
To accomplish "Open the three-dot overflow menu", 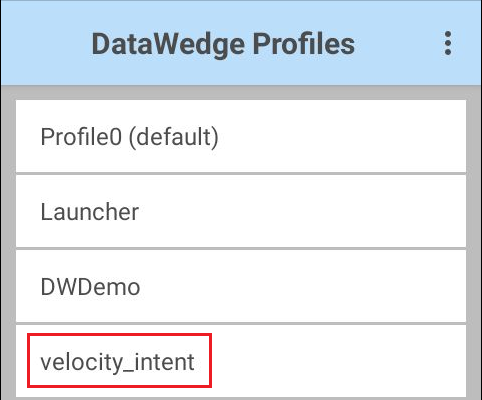I will tap(448, 43).
